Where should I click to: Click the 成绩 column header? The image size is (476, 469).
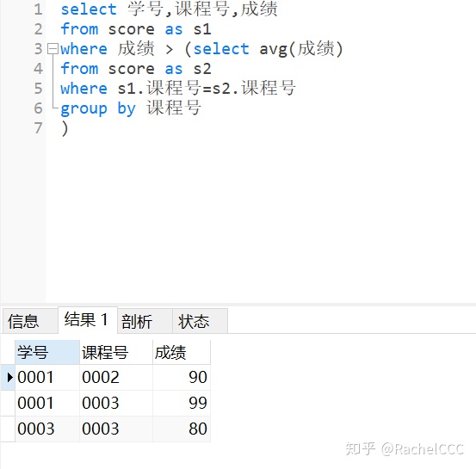tap(182, 352)
